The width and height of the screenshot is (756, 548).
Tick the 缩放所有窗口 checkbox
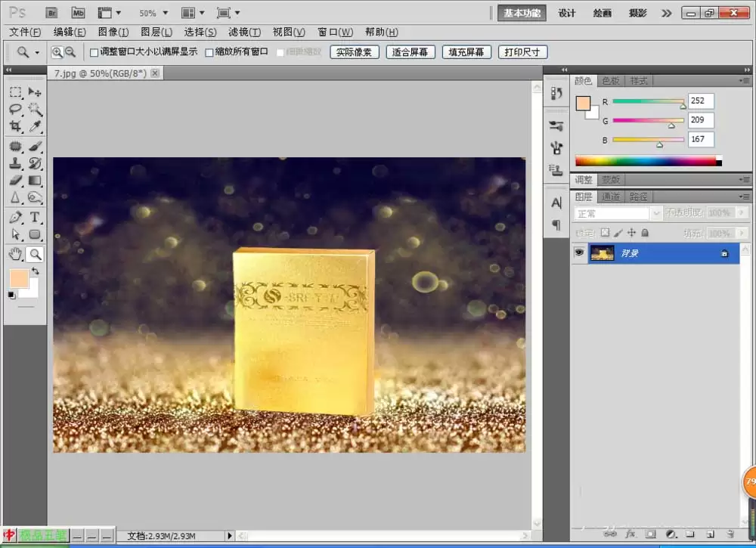209,53
